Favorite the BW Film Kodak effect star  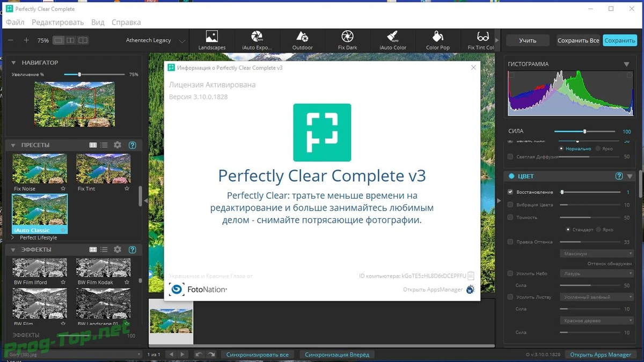coord(127,282)
